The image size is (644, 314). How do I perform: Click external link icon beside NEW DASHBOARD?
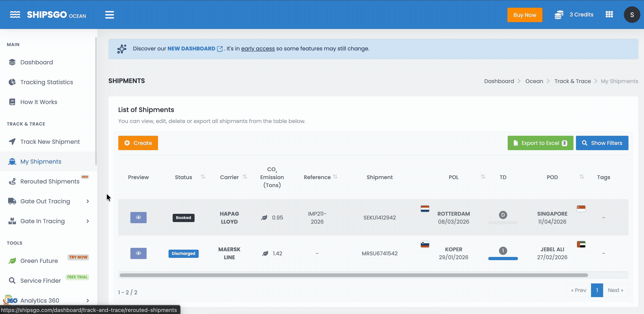click(x=220, y=49)
